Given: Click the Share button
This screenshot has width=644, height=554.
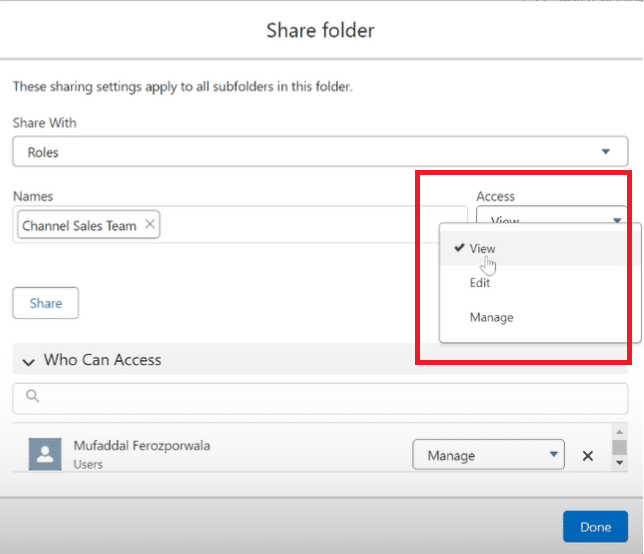Looking at the screenshot, I should click(x=45, y=303).
